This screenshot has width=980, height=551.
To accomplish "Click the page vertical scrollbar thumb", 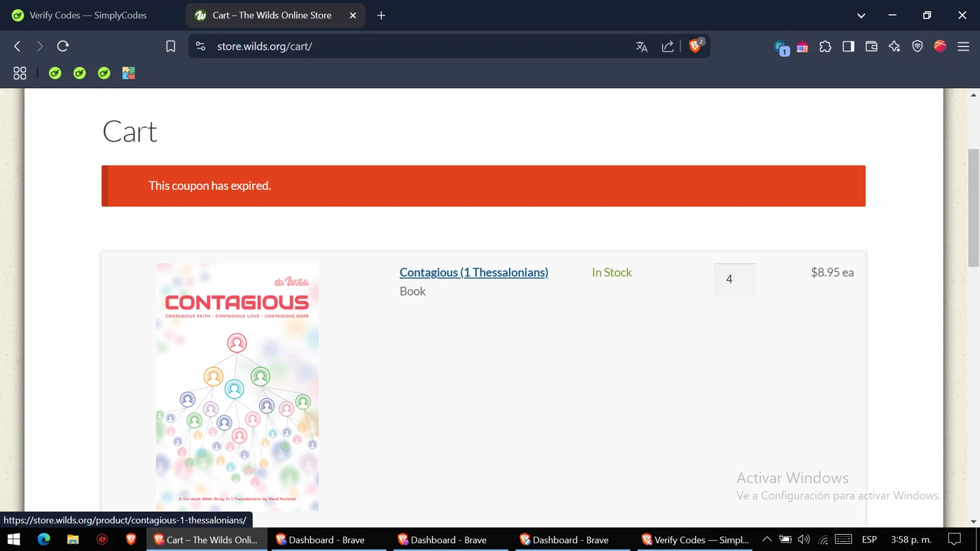I will click(x=973, y=208).
